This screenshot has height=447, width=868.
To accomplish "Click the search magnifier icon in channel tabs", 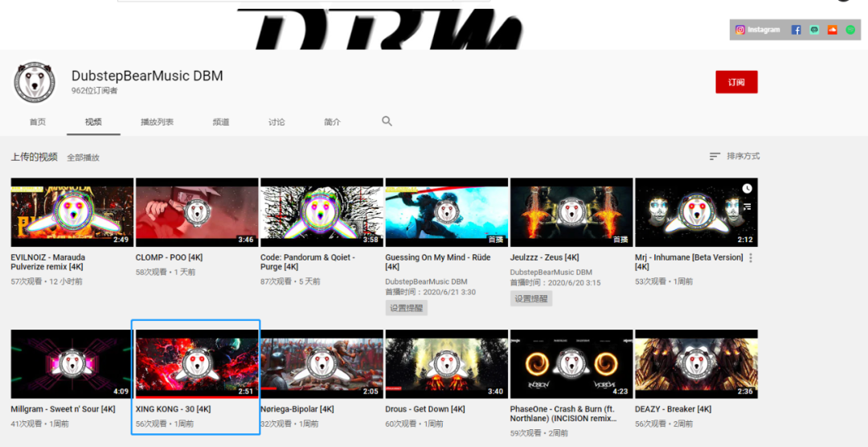I will coord(387,121).
